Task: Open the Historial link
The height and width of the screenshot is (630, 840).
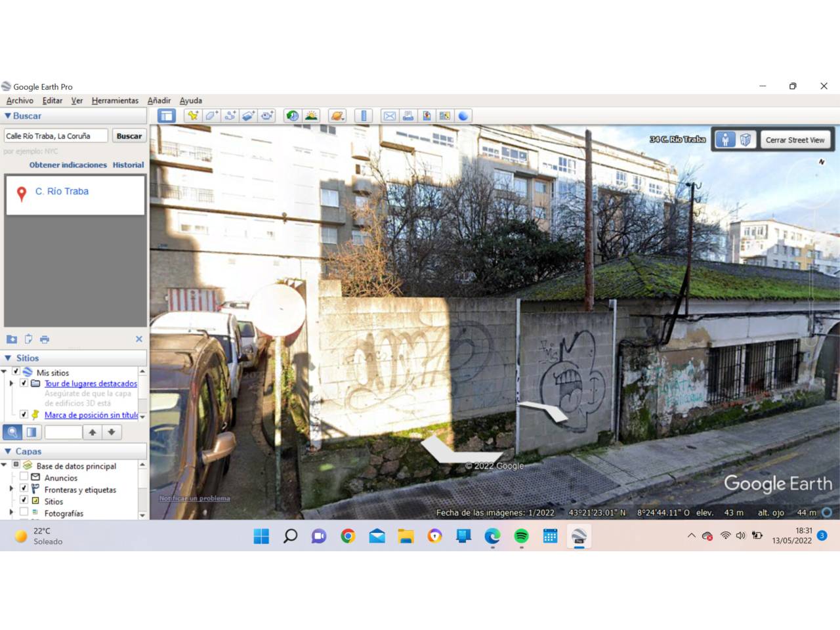Action: point(128,165)
